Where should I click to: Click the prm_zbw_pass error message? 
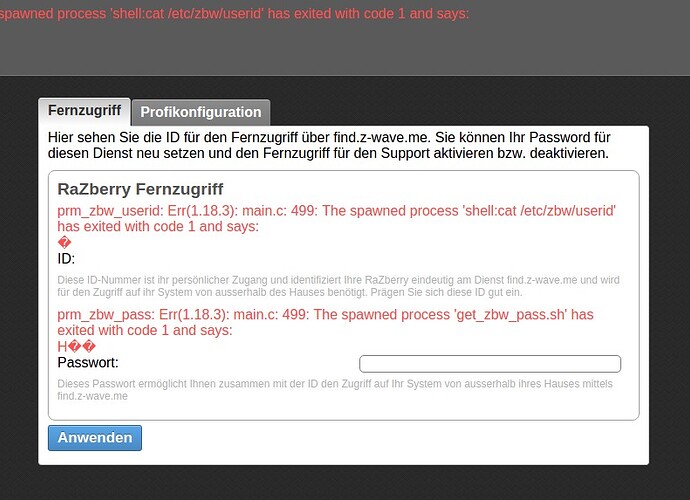[x=325, y=322]
